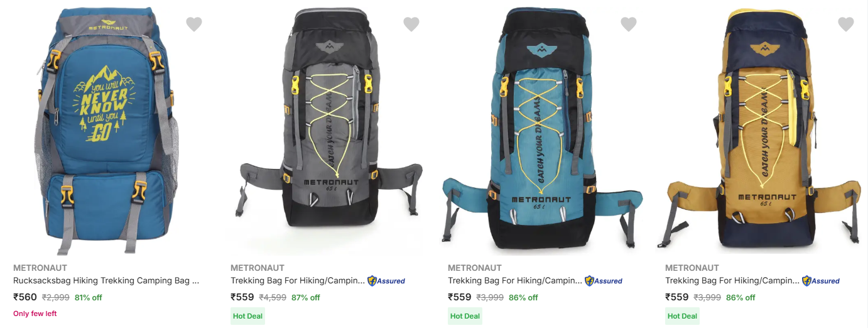Add the teal trekking bag to wishlist

(629, 25)
